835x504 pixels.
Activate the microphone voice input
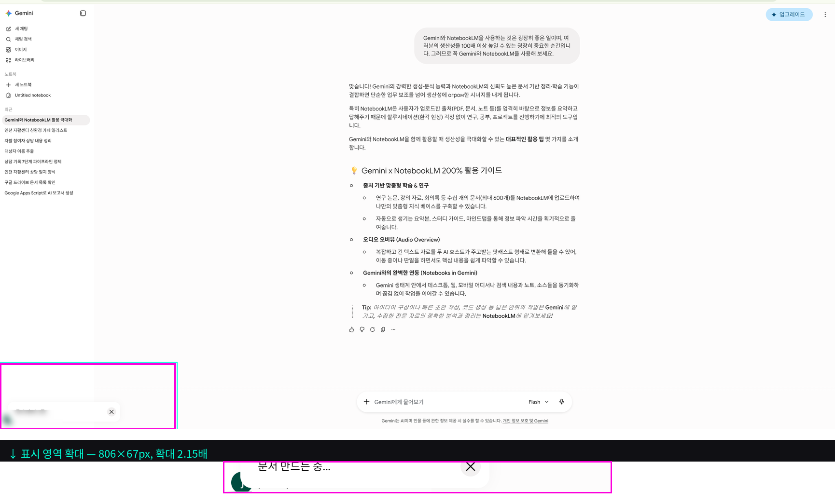click(x=561, y=402)
